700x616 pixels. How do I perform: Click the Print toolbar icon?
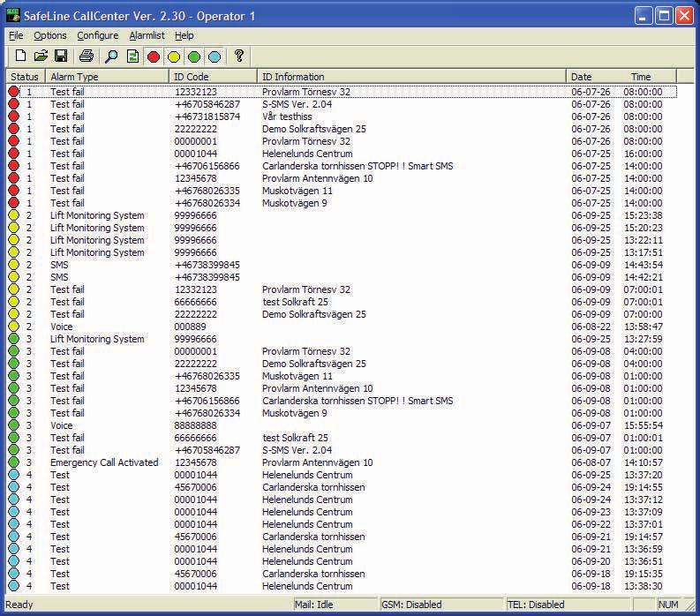click(87, 56)
